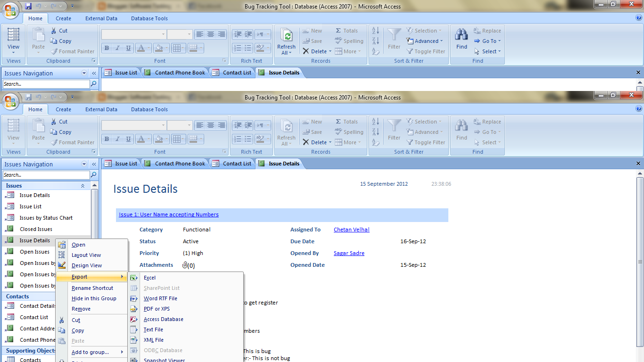644x362 pixels.
Task: Click the copy icon in context menu
Action: (x=62, y=330)
